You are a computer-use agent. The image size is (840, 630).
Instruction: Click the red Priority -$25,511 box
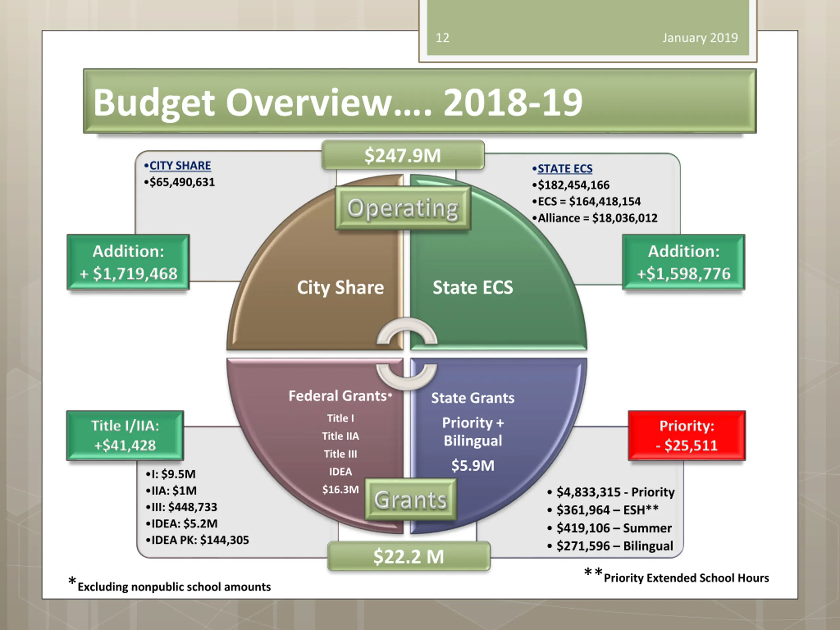pos(686,435)
